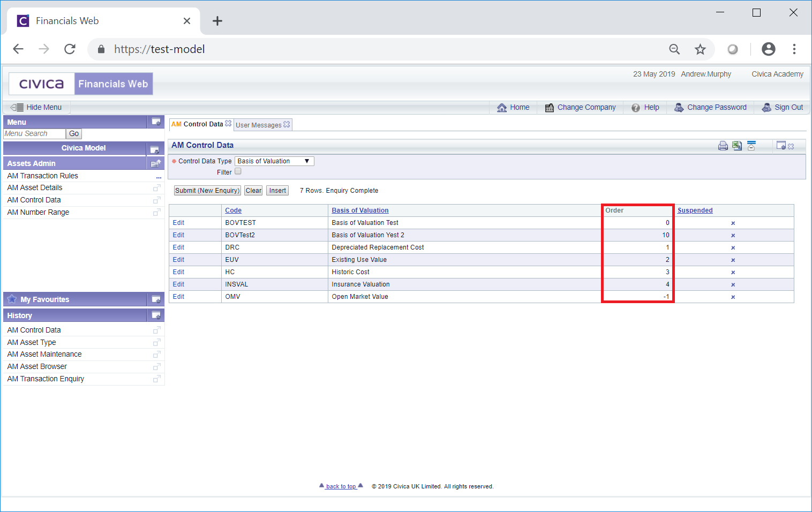Close the AM Control Data panel with the X icon
Image resolution: width=812 pixels, height=512 pixels.
click(x=791, y=146)
